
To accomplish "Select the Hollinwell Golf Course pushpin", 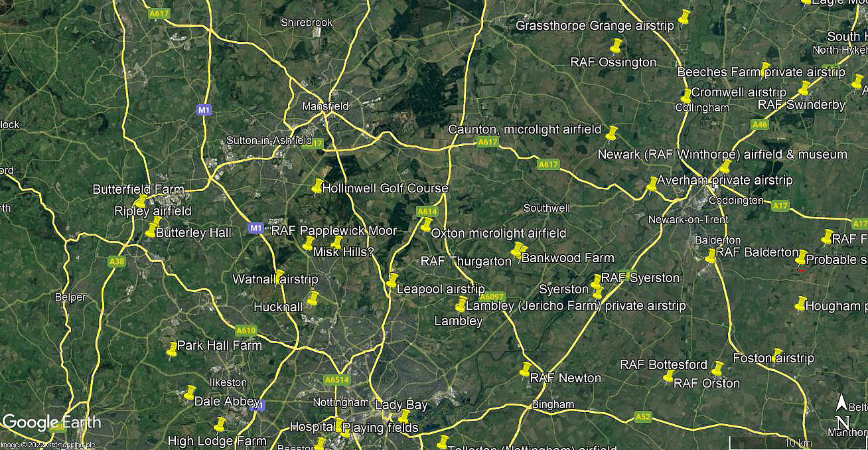I will tap(317, 187).
